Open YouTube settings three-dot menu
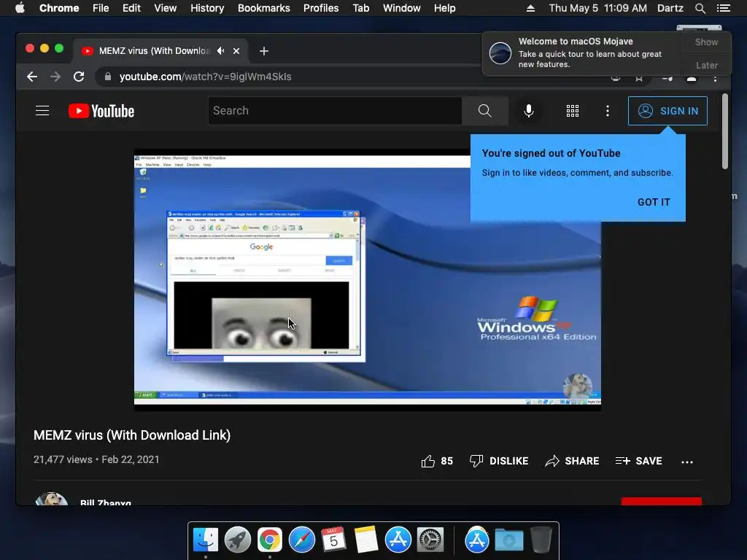The image size is (747, 560). (x=607, y=111)
